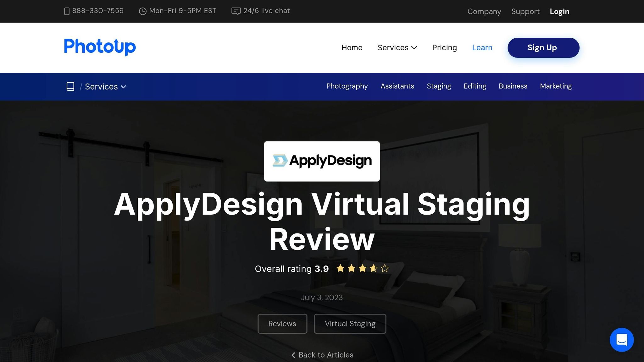Click the 24/6 live chat text

[266, 11]
